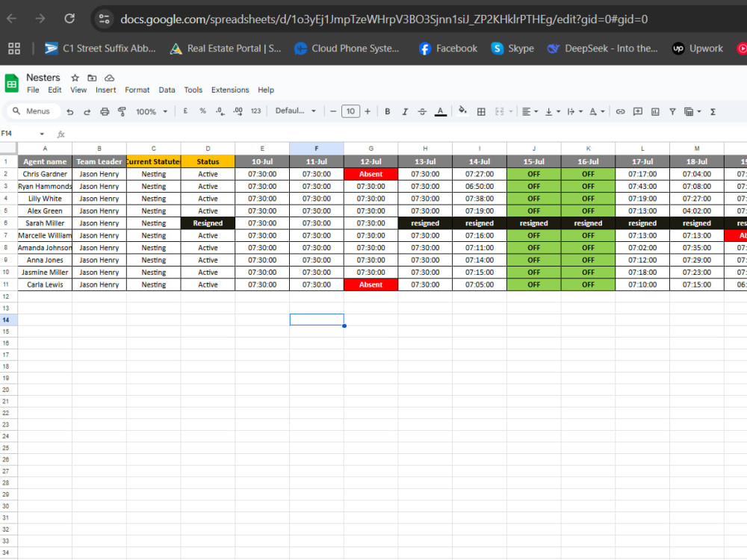Open the Help menu
This screenshot has width=747, height=560.
(x=266, y=90)
